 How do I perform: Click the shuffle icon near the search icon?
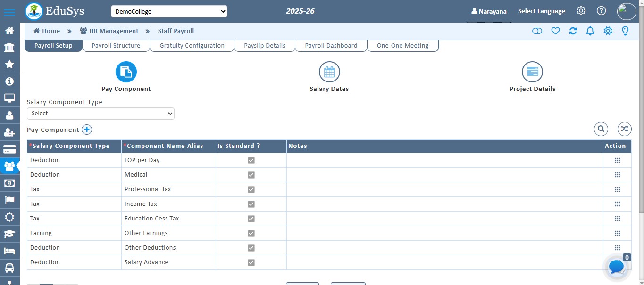[x=624, y=129]
